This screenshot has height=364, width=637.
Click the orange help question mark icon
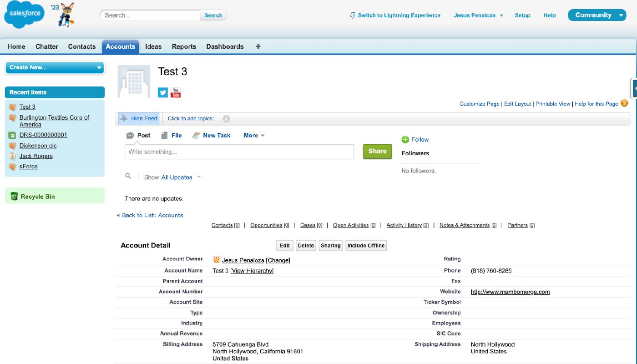(x=624, y=103)
